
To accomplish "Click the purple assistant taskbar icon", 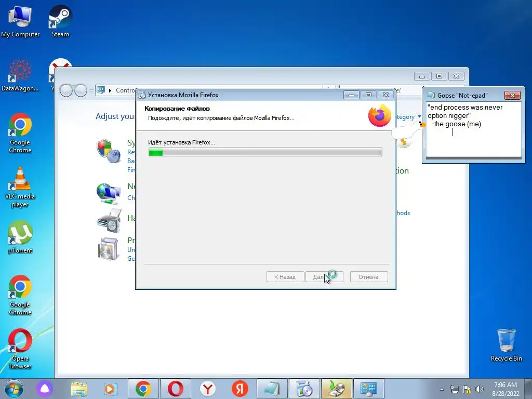I will pos(45,389).
